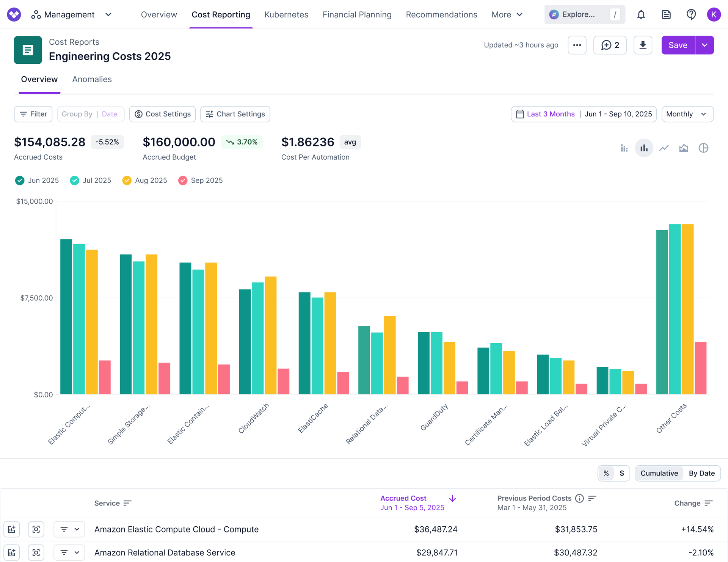Click the download report icon

[643, 45]
